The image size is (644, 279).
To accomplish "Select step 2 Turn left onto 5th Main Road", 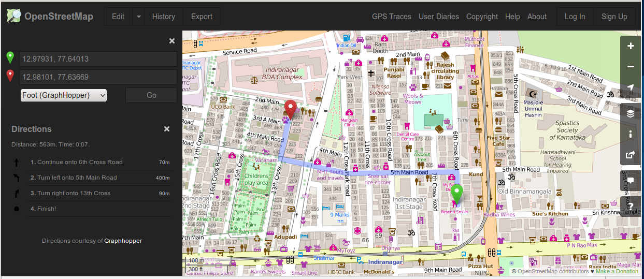I will coord(77,178).
